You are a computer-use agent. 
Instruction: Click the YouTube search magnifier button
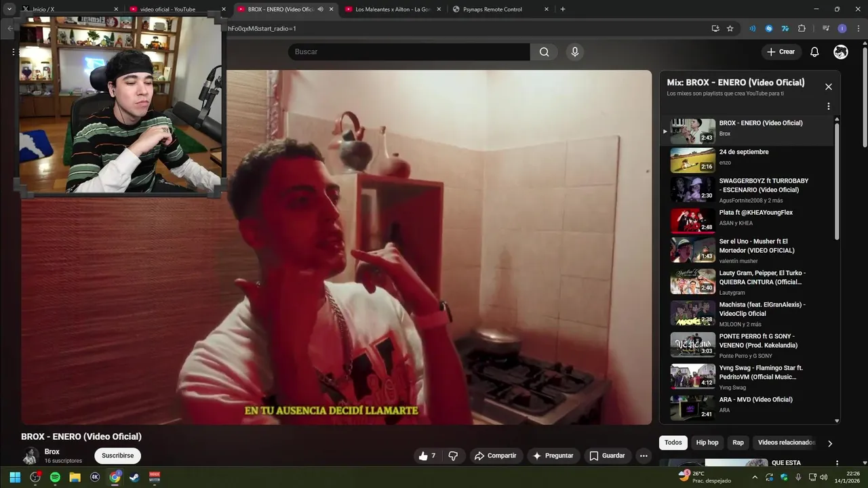544,52
